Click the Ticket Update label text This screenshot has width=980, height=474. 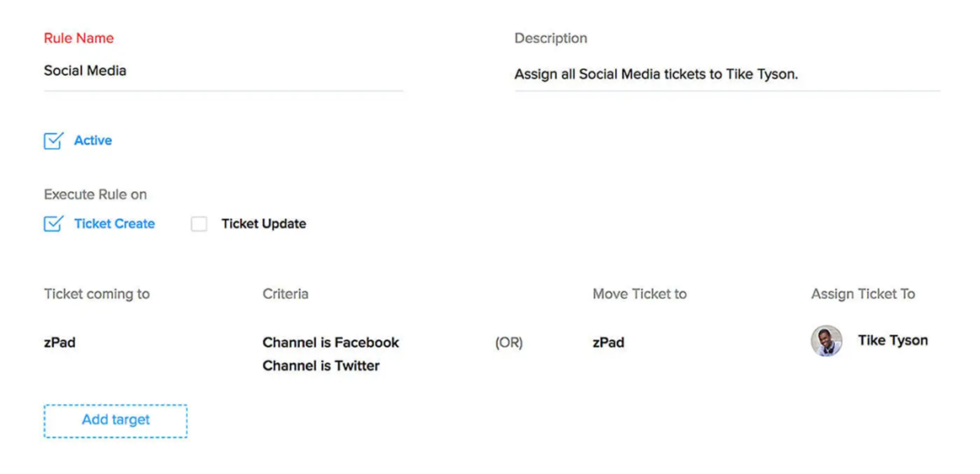click(x=264, y=224)
